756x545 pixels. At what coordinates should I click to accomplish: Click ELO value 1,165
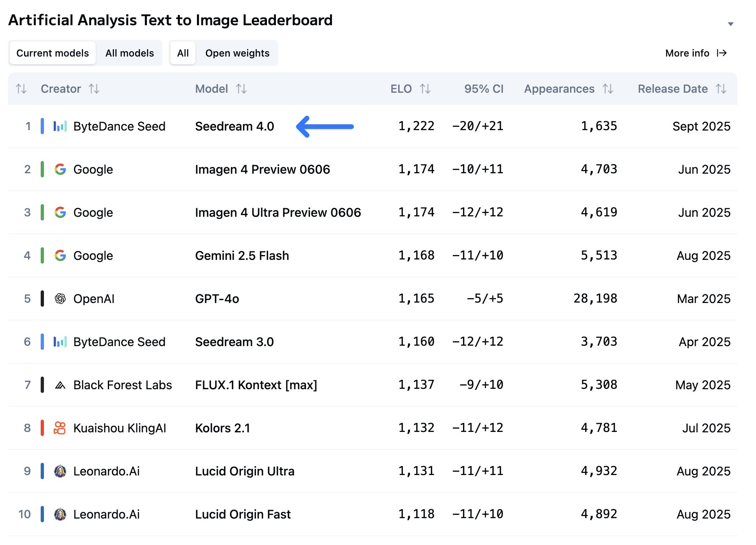click(x=416, y=299)
